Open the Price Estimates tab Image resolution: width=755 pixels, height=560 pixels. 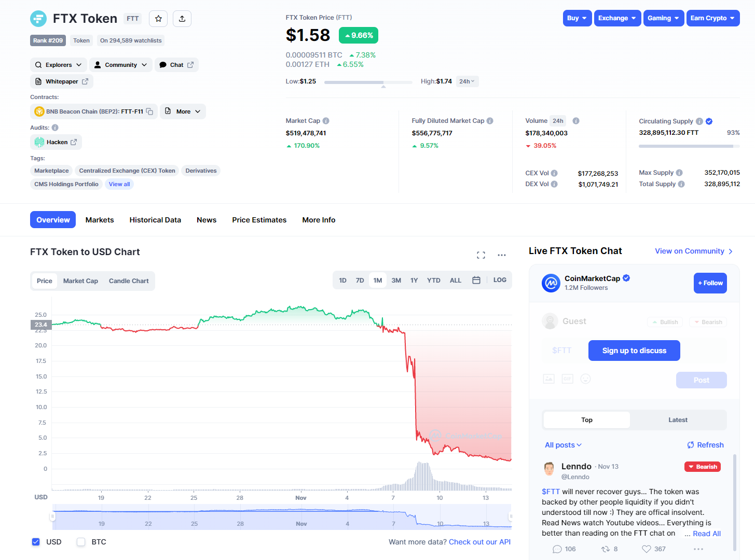[259, 220]
